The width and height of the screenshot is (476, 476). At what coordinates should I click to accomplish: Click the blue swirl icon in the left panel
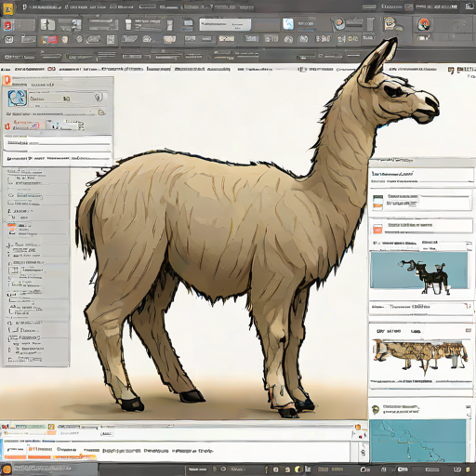pos(18,99)
